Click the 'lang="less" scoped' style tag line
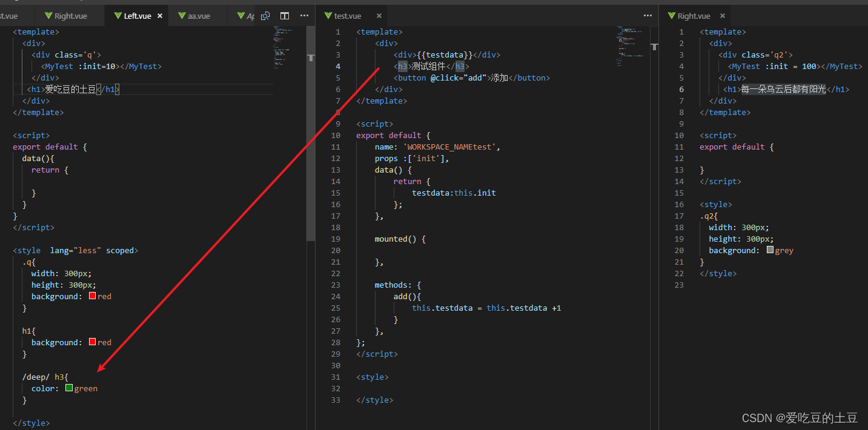 75,250
